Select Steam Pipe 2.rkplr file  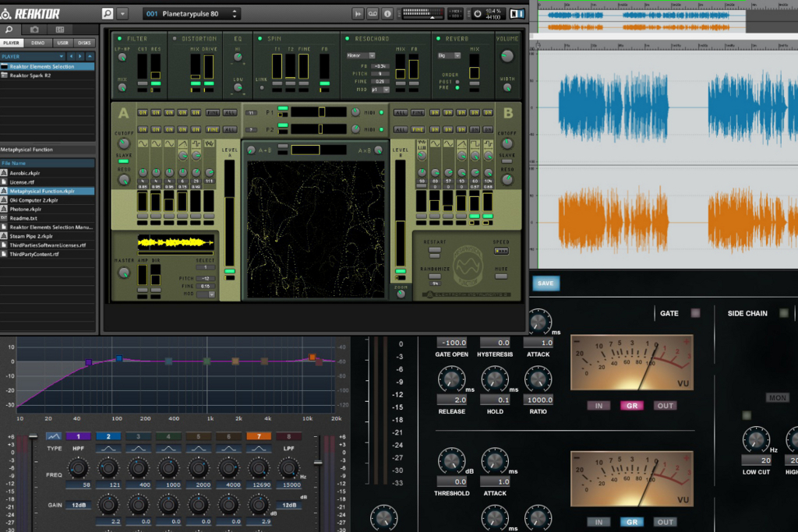[48, 236]
